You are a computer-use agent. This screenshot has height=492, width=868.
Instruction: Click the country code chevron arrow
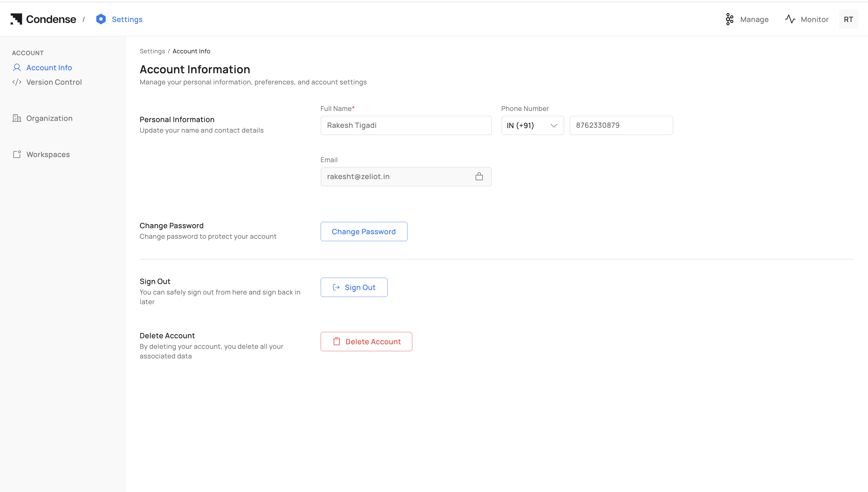click(554, 126)
